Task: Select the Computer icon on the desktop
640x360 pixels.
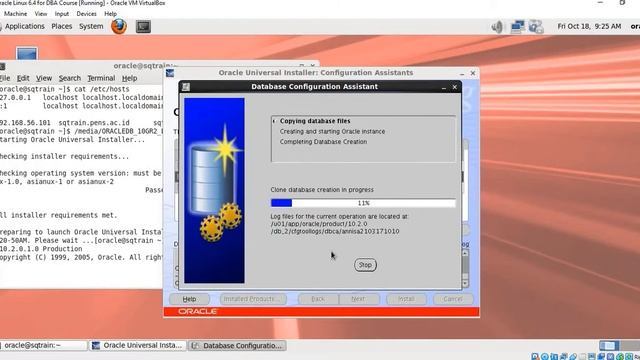Action: (x=27, y=54)
